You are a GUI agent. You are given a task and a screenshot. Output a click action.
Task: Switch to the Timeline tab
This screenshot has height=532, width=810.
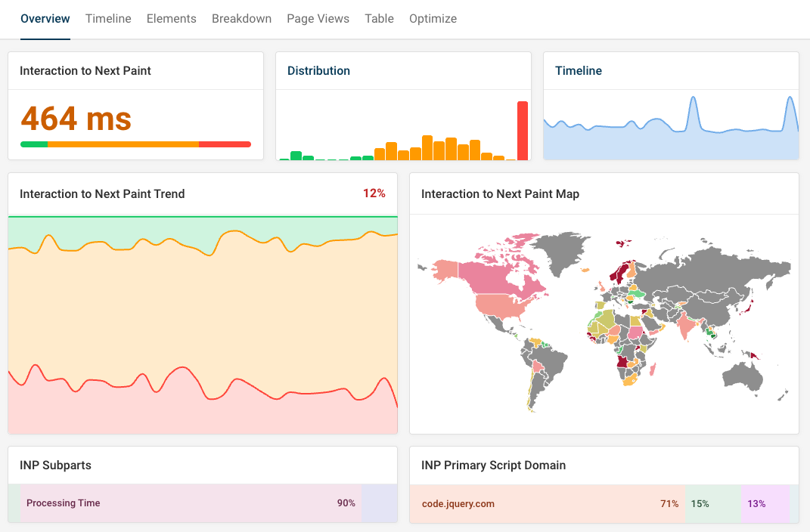[x=108, y=18]
